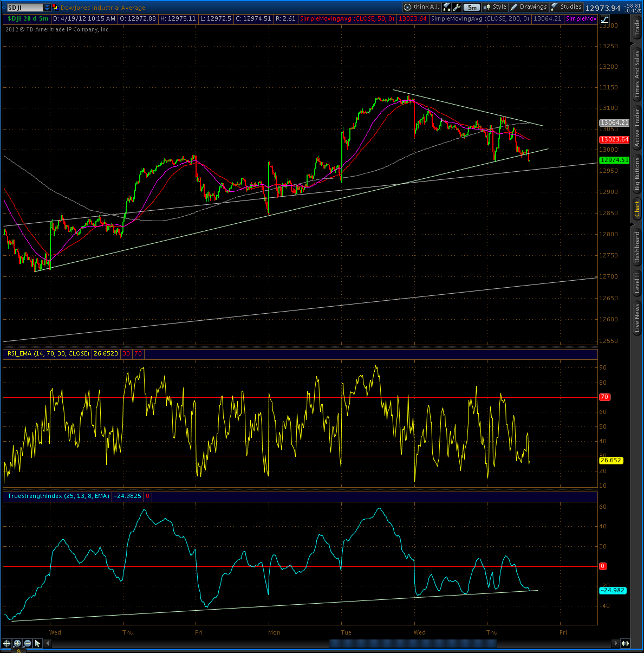Toggle the chart mode icon above price axis
The image size is (644, 653).
coord(604,18)
